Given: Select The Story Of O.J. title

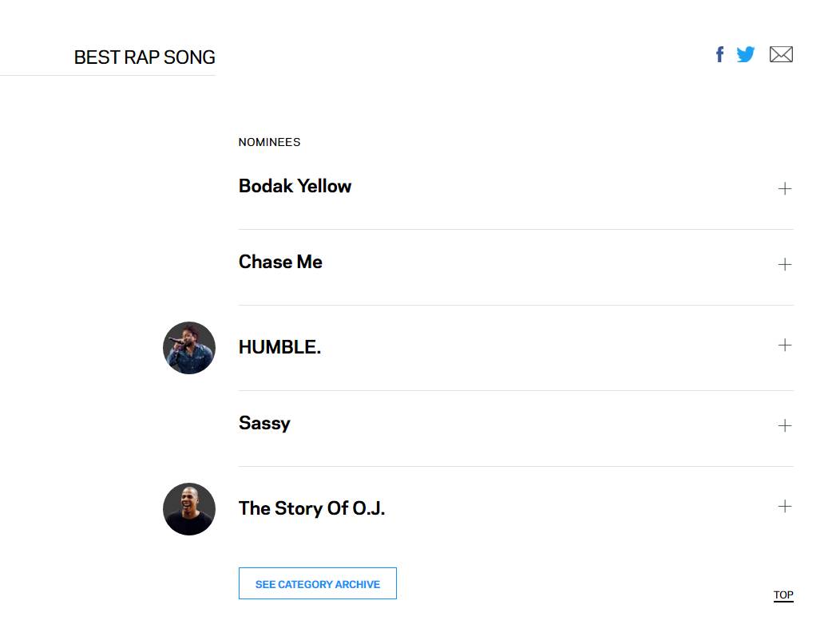Looking at the screenshot, I should click(311, 508).
